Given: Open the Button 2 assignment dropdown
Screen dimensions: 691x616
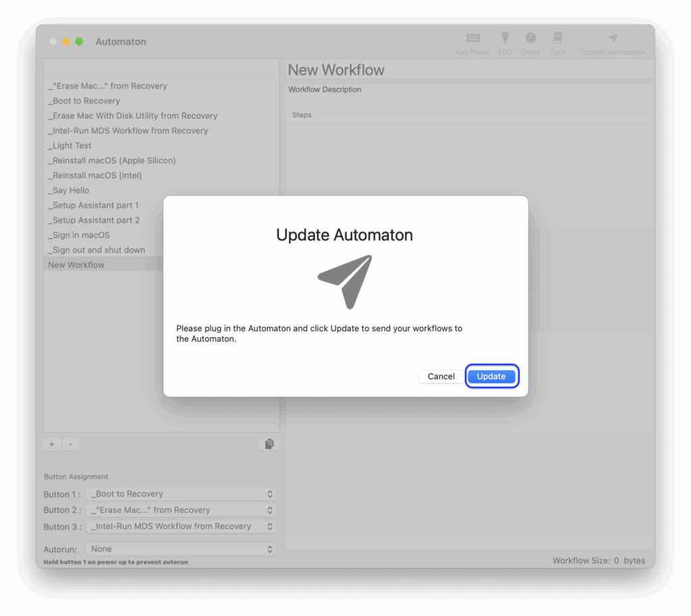Looking at the screenshot, I should coord(181,510).
